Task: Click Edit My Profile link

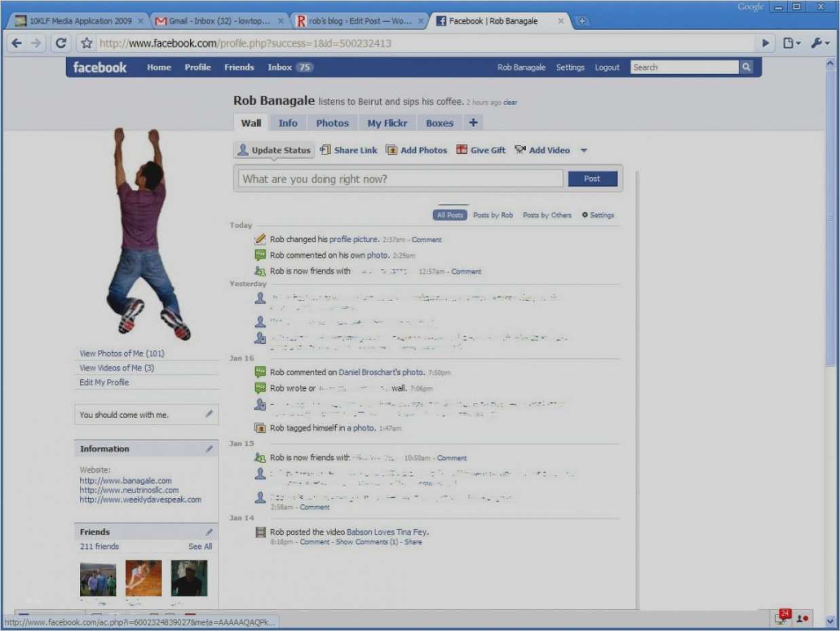Action: pyautogui.click(x=104, y=383)
